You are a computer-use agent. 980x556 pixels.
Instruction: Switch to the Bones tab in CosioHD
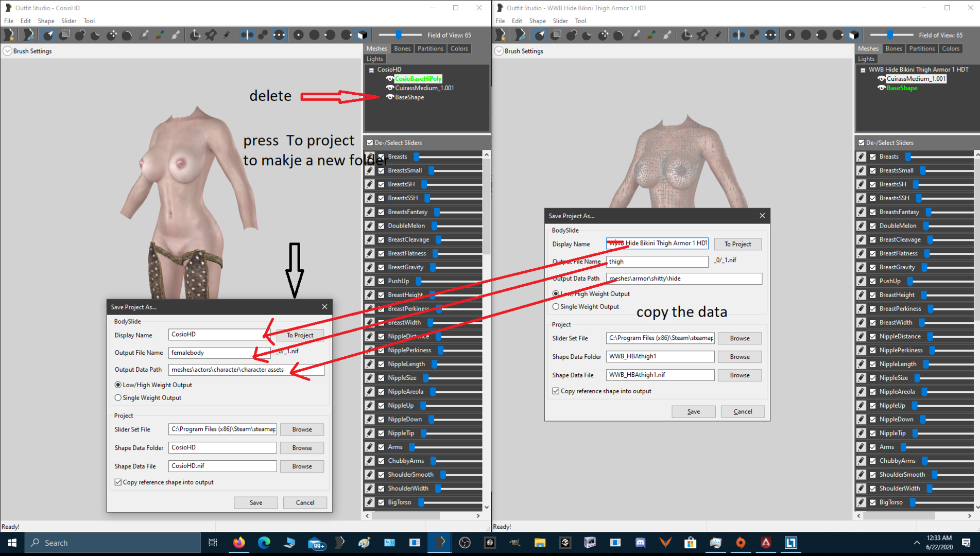coord(402,49)
